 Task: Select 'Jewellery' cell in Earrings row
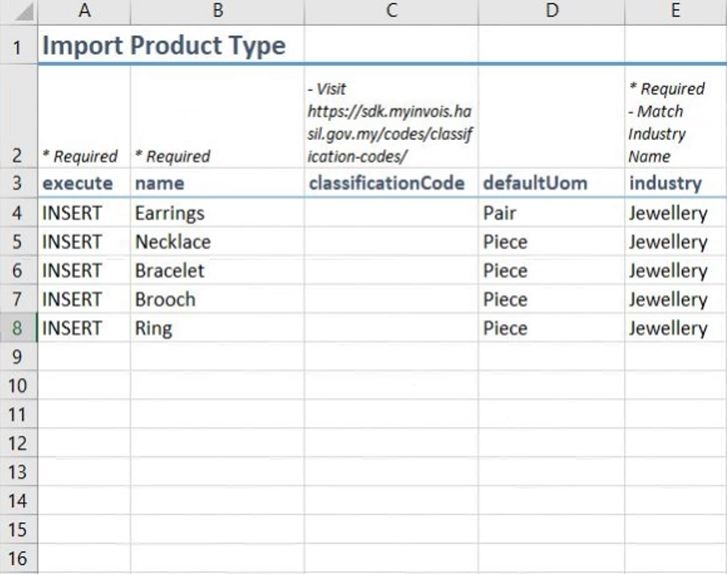point(676,212)
